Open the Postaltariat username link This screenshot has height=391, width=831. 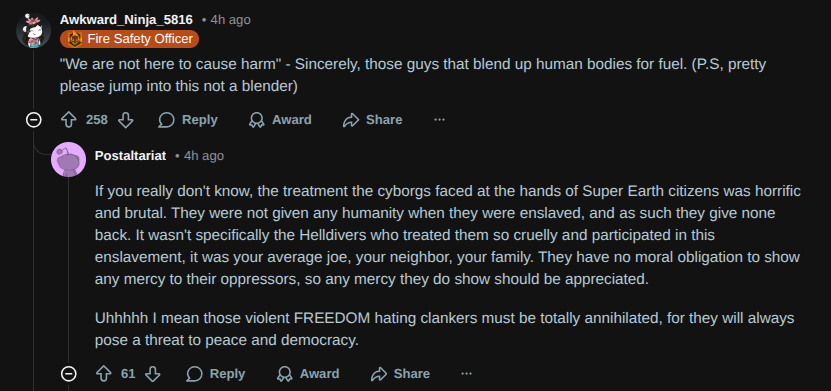pyautogui.click(x=130, y=156)
